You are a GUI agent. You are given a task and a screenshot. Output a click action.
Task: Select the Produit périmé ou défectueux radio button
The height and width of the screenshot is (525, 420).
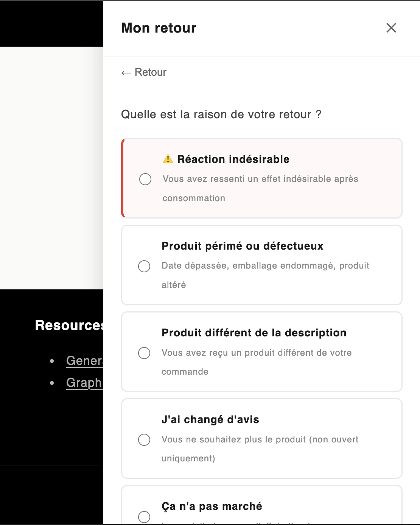tap(145, 267)
